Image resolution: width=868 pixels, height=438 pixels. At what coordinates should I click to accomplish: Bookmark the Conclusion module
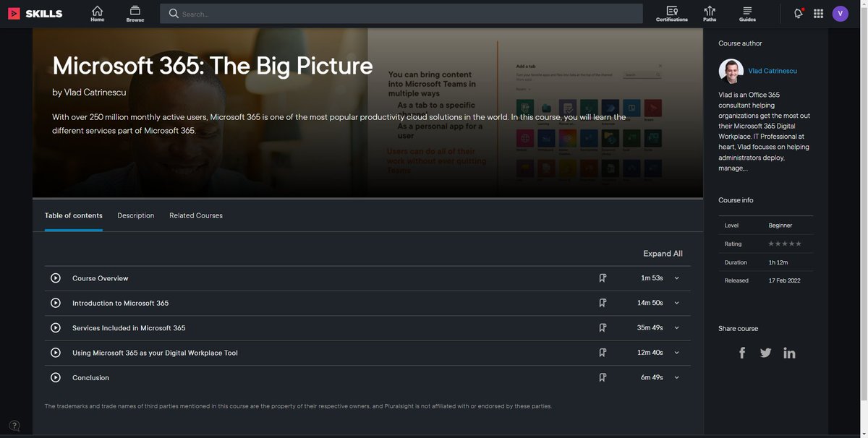point(603,377)
